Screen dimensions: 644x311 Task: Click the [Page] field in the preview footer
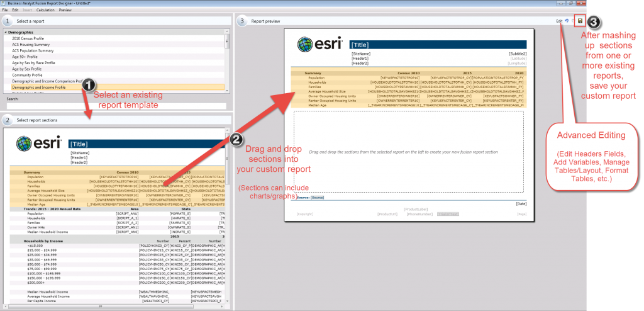pyautogui.click(x=521, y=214)
